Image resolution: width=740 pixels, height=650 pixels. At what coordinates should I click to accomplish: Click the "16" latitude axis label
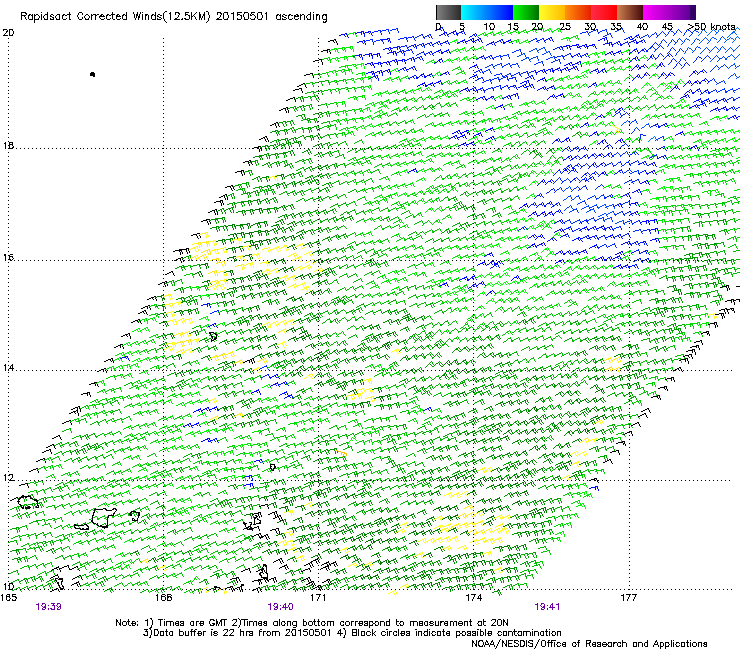8,258
